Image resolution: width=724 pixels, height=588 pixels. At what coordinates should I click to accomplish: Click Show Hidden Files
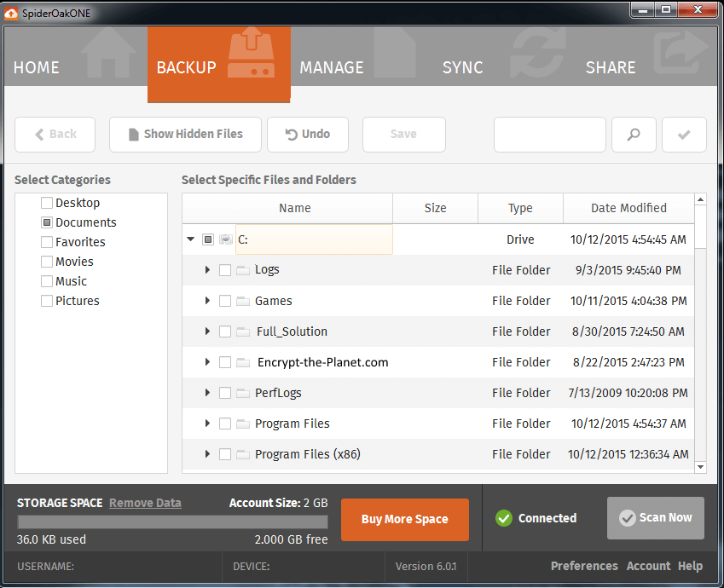(185, 135)
